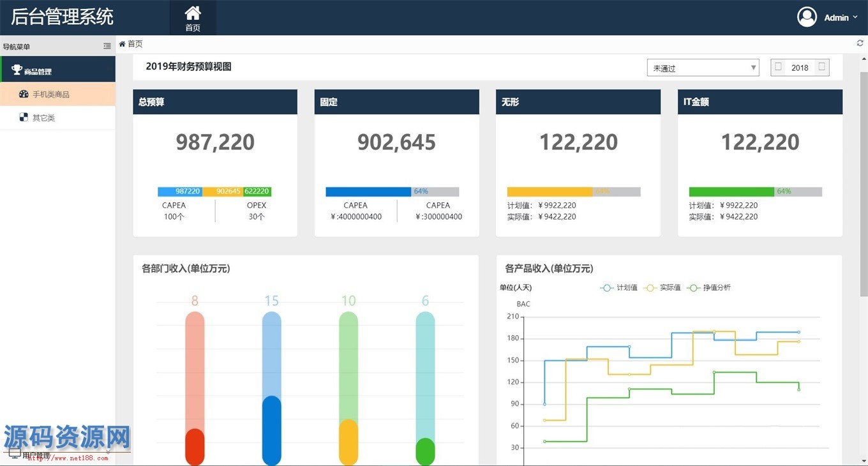Screen dimensions: 868x466
Task: Click the ¥:4000000400 value
Action: (x=356, y=217)
